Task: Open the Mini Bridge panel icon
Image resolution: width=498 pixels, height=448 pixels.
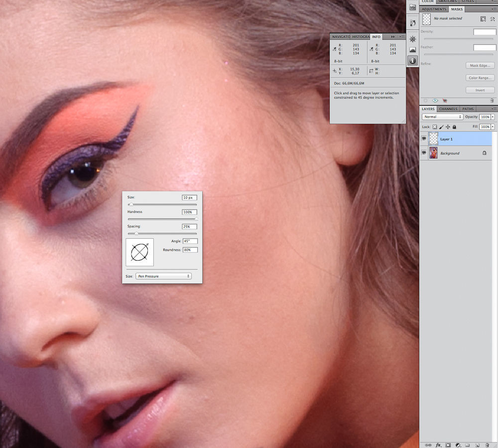Action: [x=413, y=7]
